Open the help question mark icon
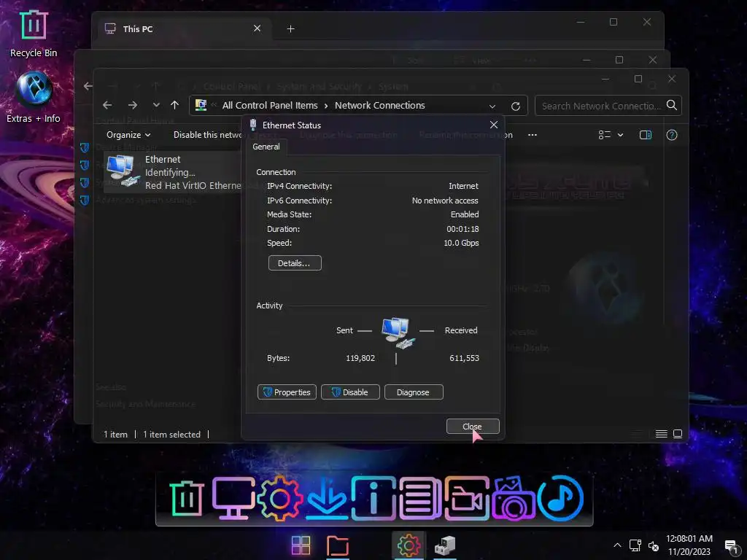747x560 pixels. pyautogui.click(x=672, y=135)
